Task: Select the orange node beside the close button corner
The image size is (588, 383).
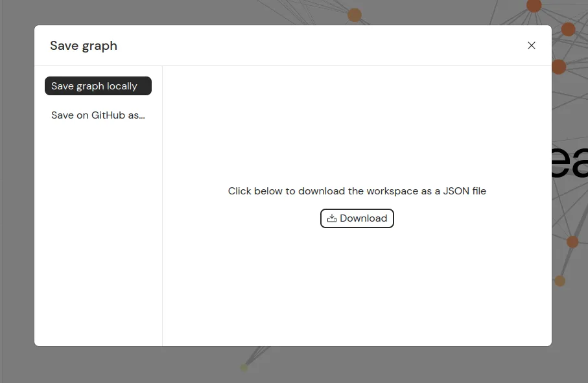Action: [x=569, y=29]
